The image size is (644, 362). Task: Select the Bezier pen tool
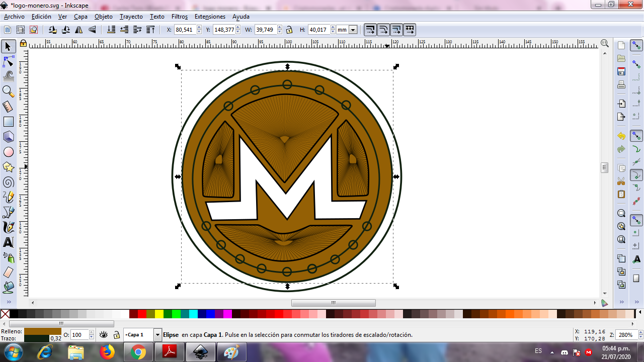click(x=8, y=212)
